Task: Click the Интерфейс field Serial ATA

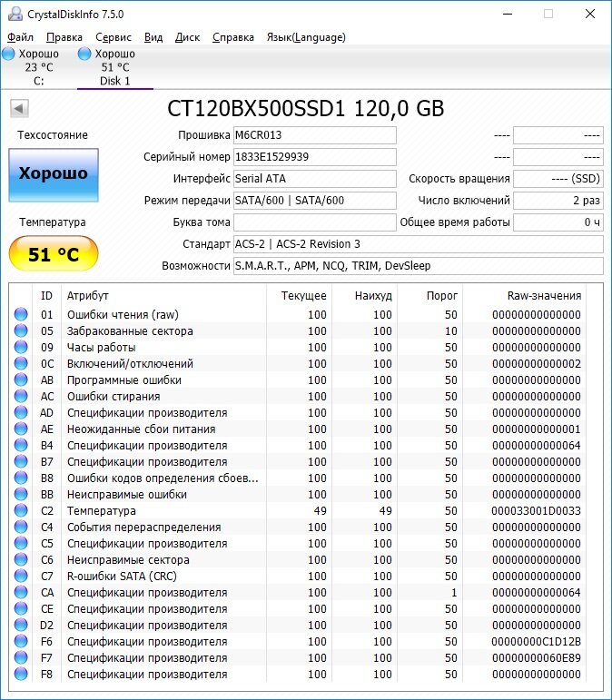Action: click(x=315, y=179)
